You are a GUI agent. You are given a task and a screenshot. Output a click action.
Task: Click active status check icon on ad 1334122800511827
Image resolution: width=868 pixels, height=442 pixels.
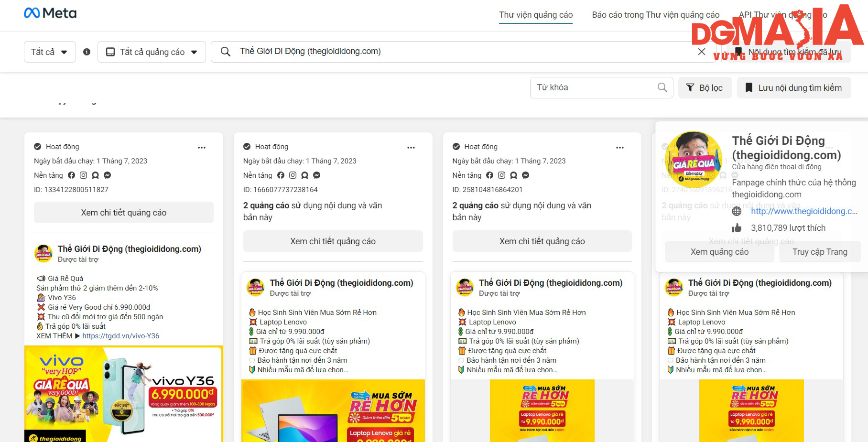pos(38,147)
